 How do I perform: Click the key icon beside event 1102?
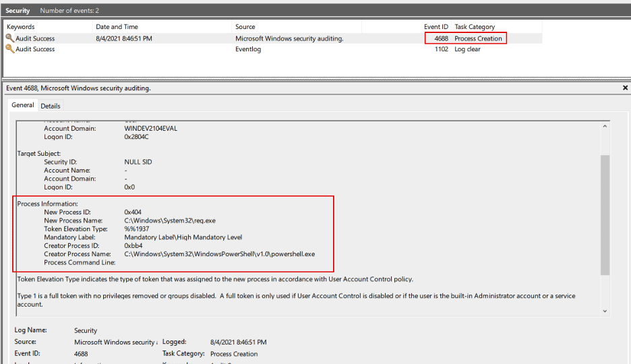[9, 49]
